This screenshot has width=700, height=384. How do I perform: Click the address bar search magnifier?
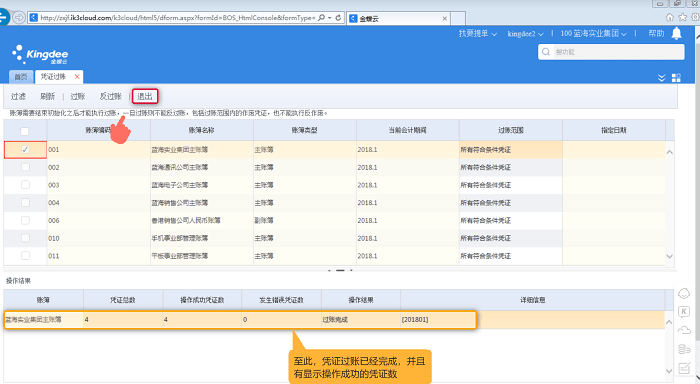pyautogui.click(x=321, y=18)
